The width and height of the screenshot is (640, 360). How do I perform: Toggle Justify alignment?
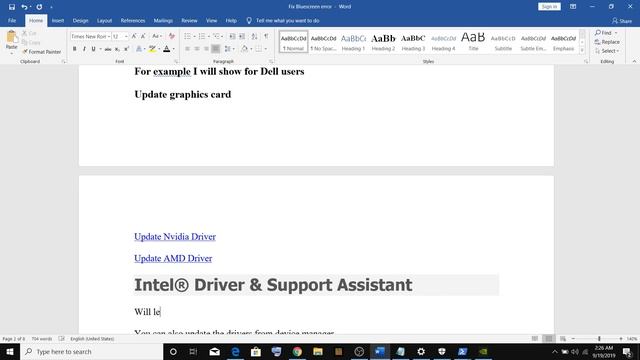coord(216,49)
